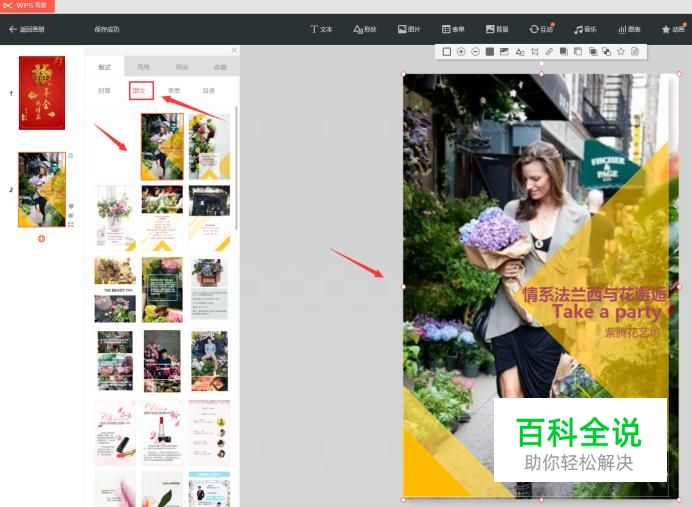Select the 'Take a party' text on canvas
The image size is (692, 507).
click(606, 312)
